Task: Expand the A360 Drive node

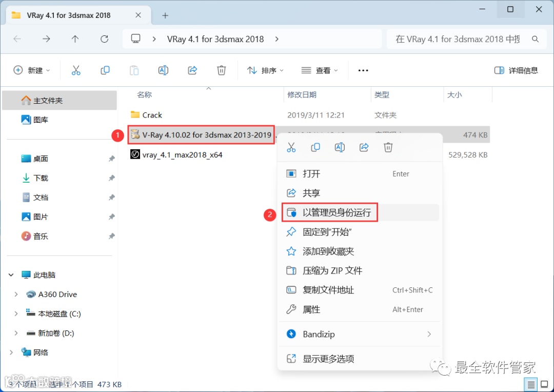Action: 16,294
